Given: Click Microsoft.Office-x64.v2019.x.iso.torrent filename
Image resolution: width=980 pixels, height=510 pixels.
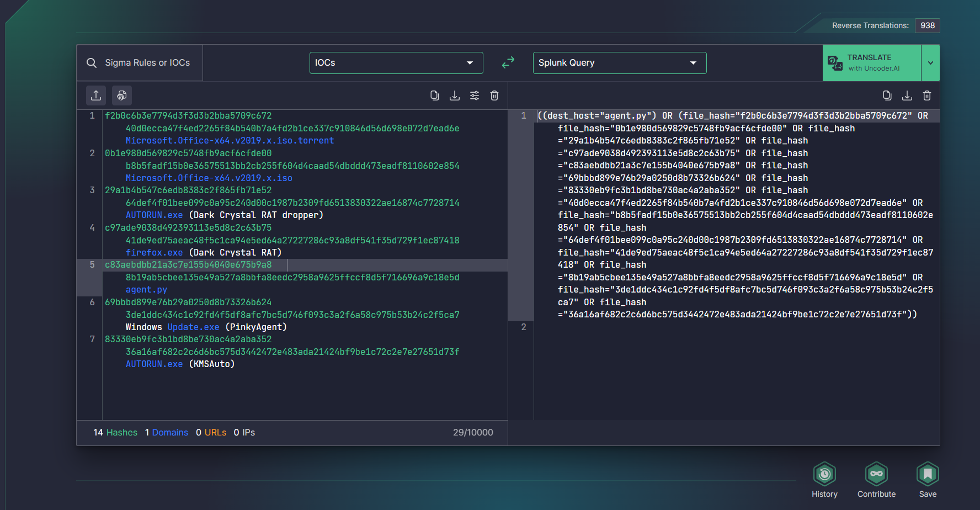Looking at the screenshot, I should click(x=230, y=141).
